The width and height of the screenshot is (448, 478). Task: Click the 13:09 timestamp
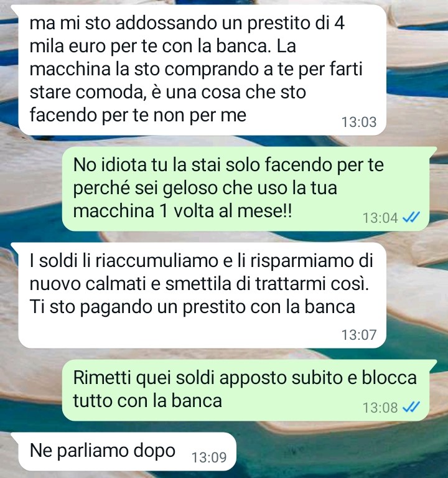[x=209, y=457]
